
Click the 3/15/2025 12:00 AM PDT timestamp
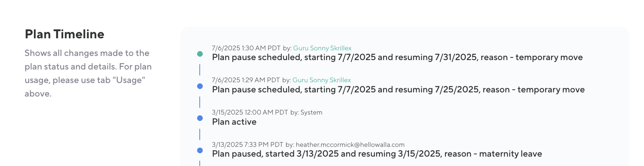[250, 112]
